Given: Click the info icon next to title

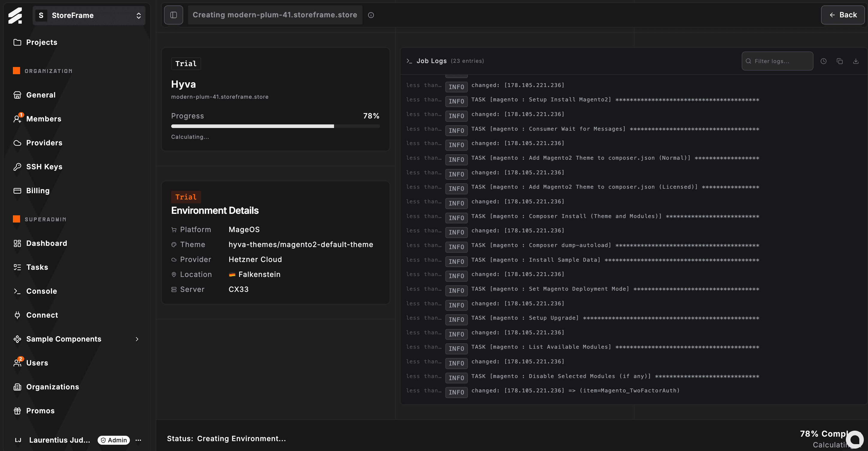Looking at the screenshot, I should [x=371, y=15].
